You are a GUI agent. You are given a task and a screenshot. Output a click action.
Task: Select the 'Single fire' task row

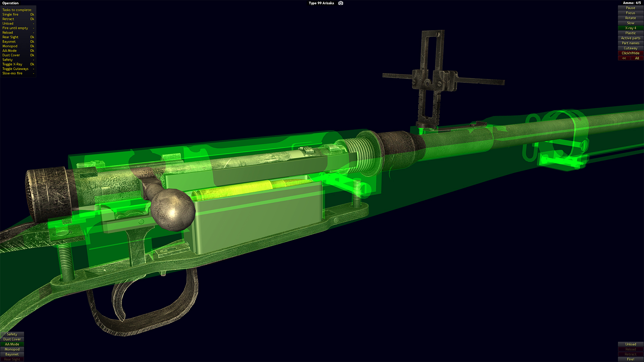(18, 14)
